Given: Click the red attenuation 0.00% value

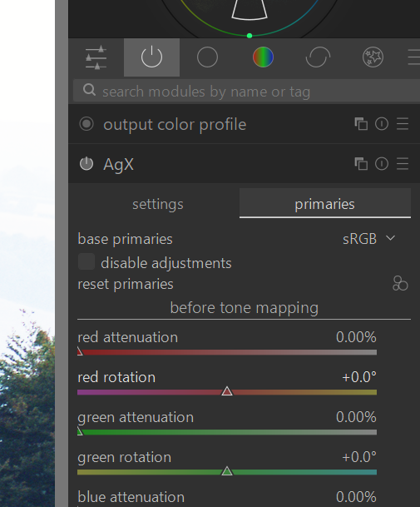Looking at the screenshot, I should pos(356,337).
